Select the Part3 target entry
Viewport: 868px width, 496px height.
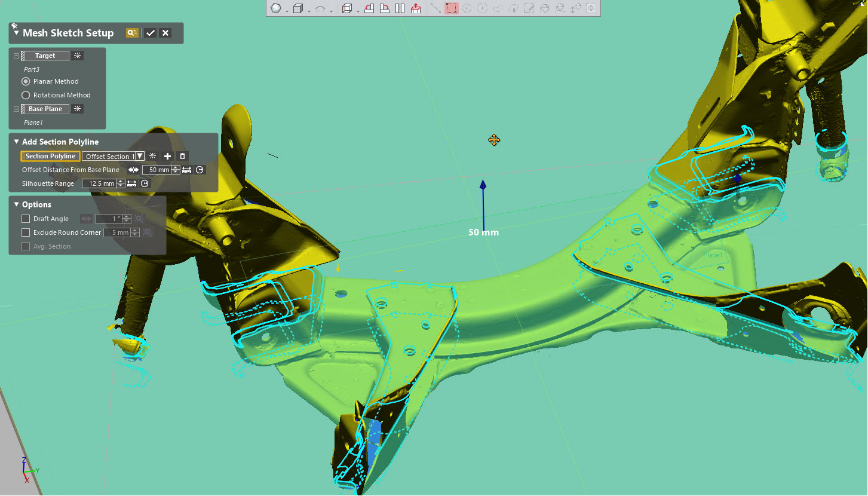click(x=32, y=69)
